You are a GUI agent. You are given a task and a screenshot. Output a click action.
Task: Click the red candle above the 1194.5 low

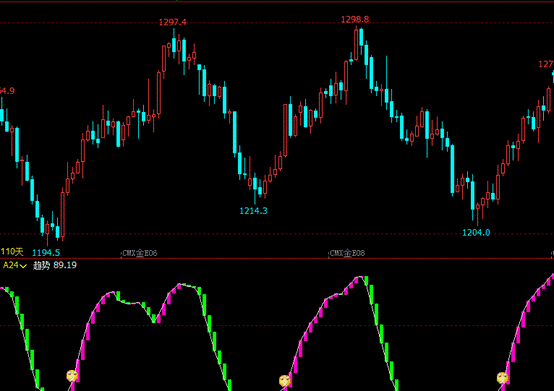47,233
